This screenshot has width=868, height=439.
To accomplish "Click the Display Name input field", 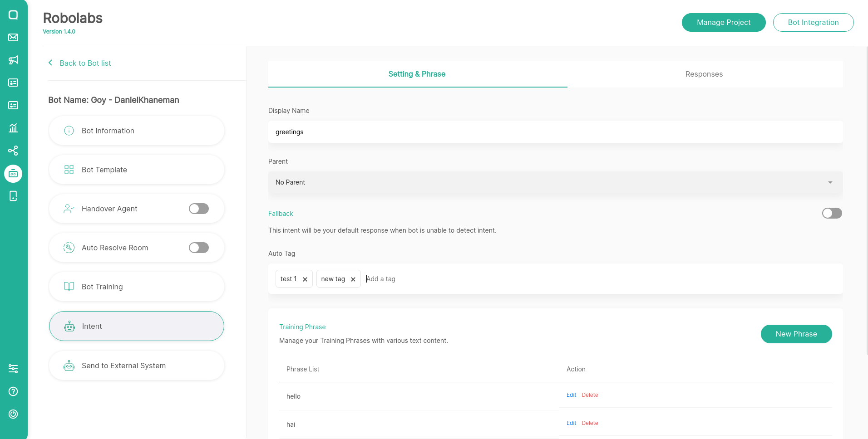I will [x=555, y=132].
